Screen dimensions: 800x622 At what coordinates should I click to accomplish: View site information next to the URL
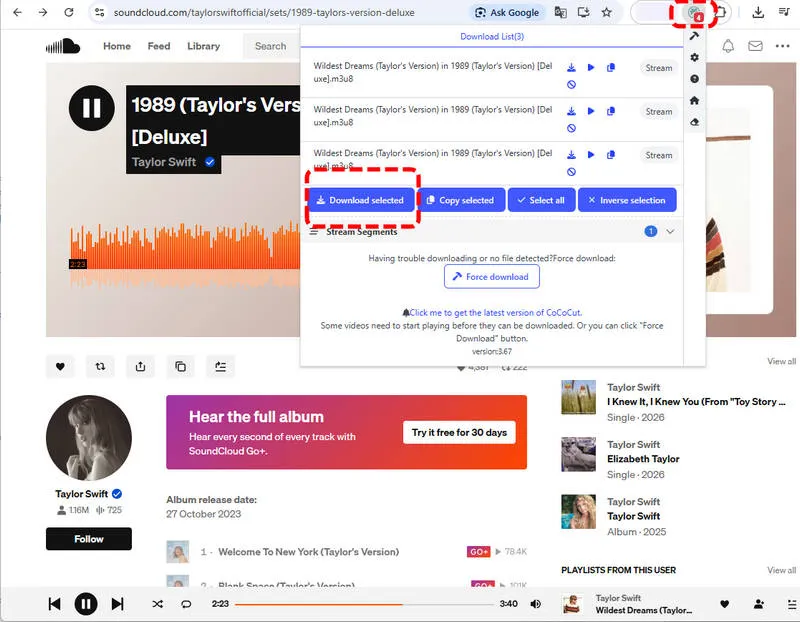pyautogui.click(x=100, y=12)
